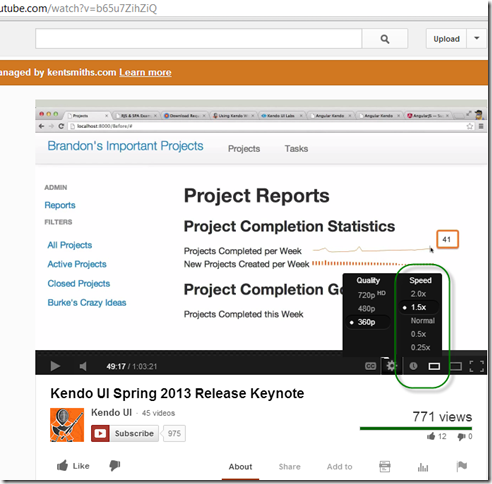Select 360p quality option
The height and width of the screenshot is (484, 492).
tap(367, 322)
